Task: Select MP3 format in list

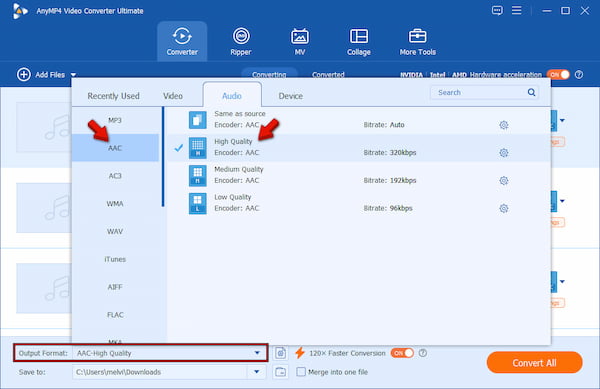Action: click(x=115, y=120)
